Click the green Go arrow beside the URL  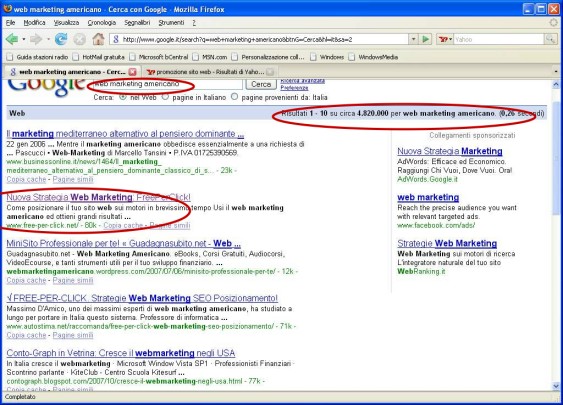coord(425,39)
